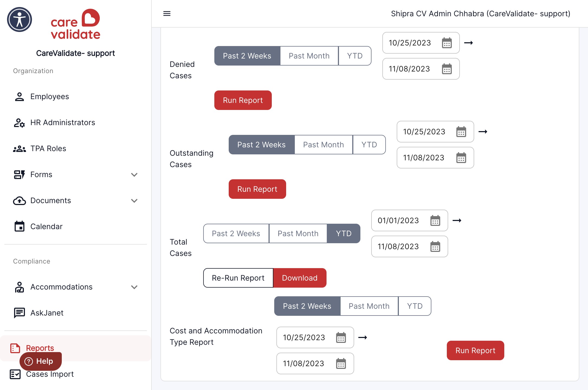Re-Run the Total Cases report

click(x=238, y=278)
